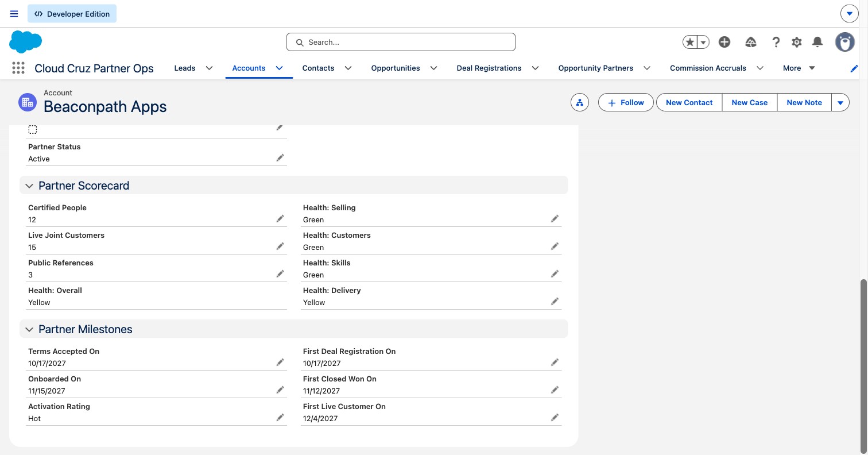The image size is (868, 455).
Task: Edit the unchecked checkbox field above Partner Status
Action: 280,128
